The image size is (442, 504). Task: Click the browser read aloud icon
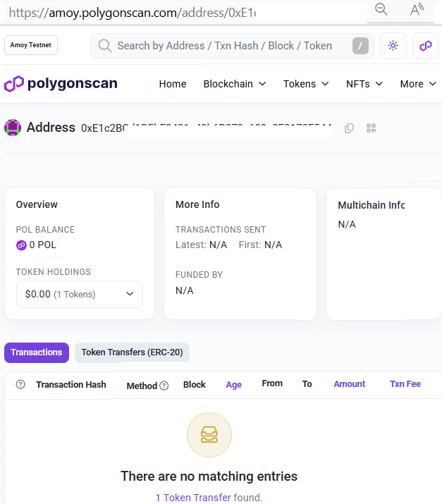click(x=417, y=9)
